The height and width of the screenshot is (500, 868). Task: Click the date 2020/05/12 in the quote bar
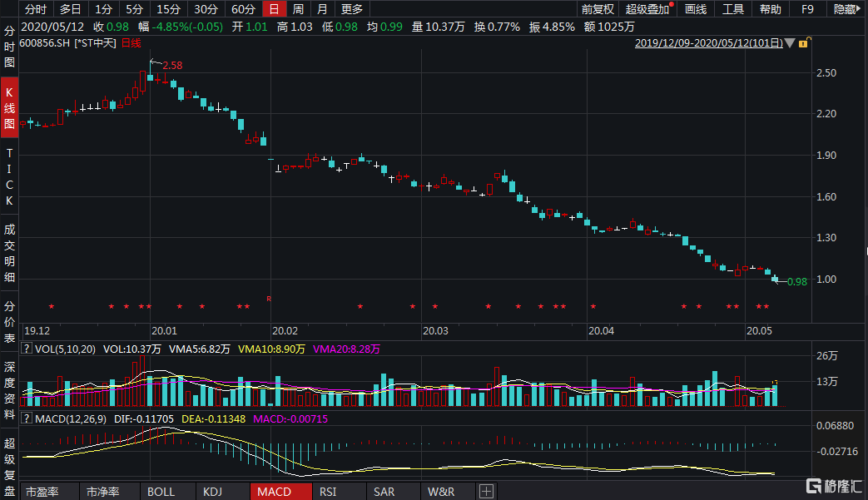(52, 27)
